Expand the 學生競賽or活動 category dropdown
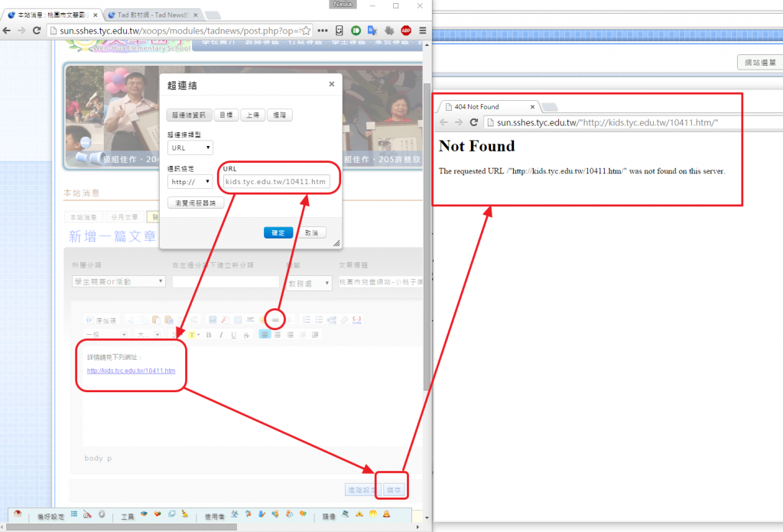783x532 pixels. click(118, 281)
